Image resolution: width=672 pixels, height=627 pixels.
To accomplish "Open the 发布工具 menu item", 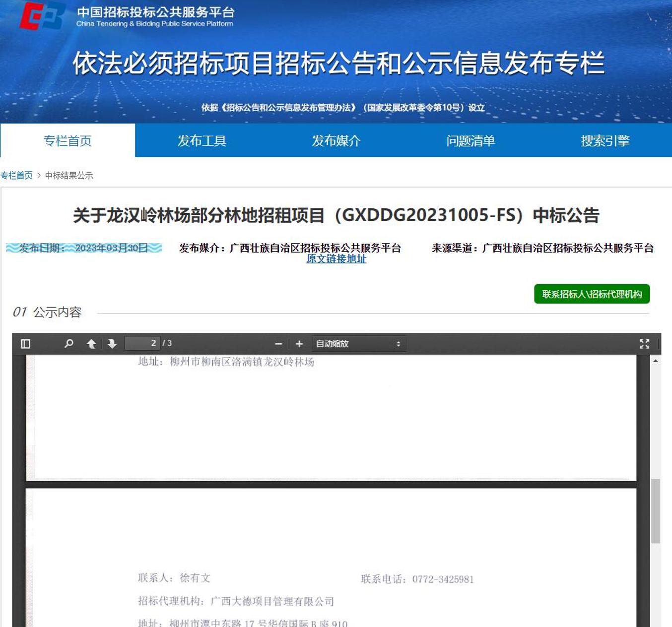I will point(202,141).
